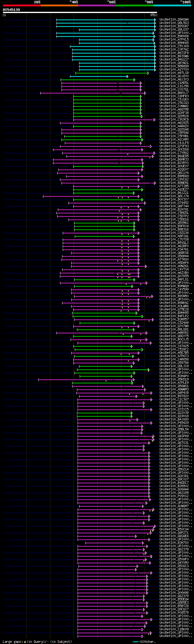Select hit label UniRef100_C1HD51
The height and width of the screenshot is (644, 194).
point(174,83)
